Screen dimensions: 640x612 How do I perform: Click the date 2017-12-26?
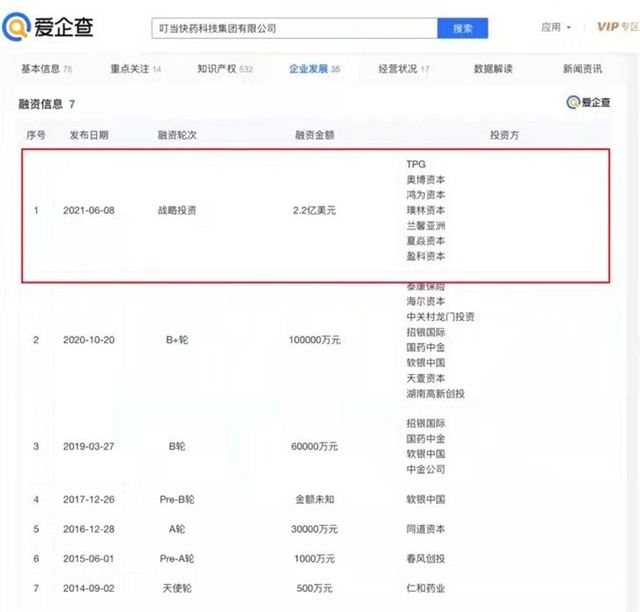89,499
